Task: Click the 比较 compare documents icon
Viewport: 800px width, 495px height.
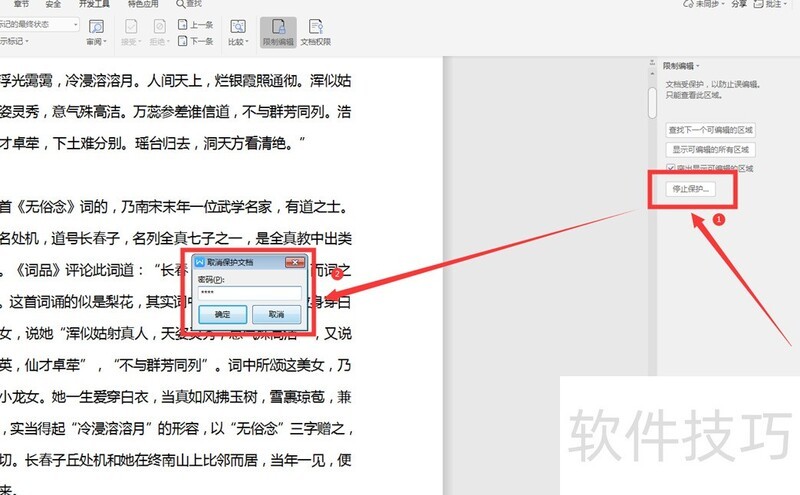Action: tap(238, 27)
